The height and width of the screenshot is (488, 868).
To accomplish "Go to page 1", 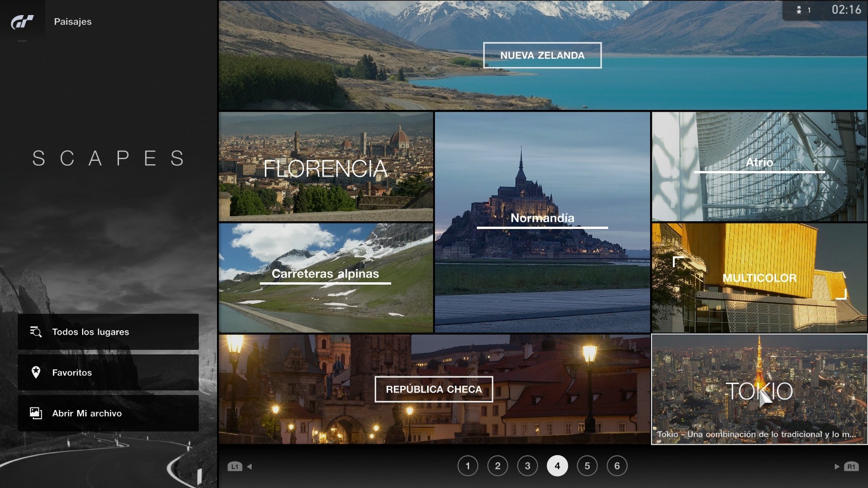I will 467,466.
